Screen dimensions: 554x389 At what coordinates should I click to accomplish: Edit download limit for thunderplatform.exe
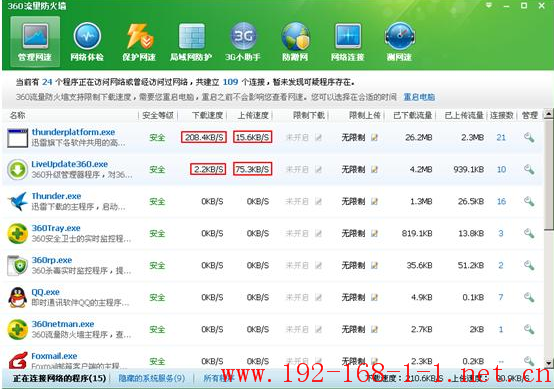[318, 138]
